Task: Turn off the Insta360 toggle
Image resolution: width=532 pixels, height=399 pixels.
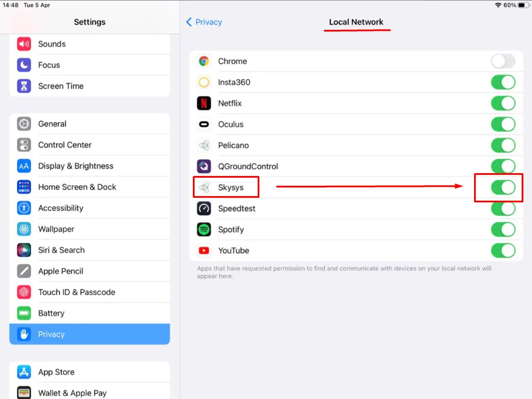Action: [503, 83]
